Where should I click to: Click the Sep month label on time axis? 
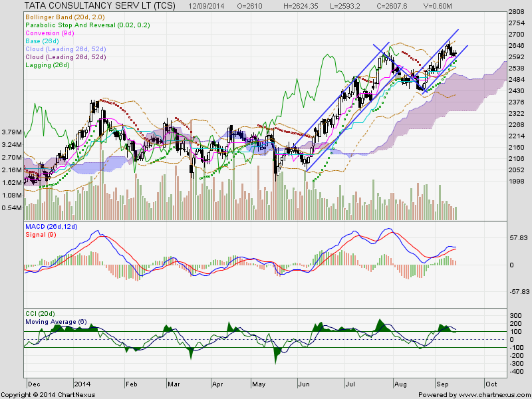click(442, 384)
